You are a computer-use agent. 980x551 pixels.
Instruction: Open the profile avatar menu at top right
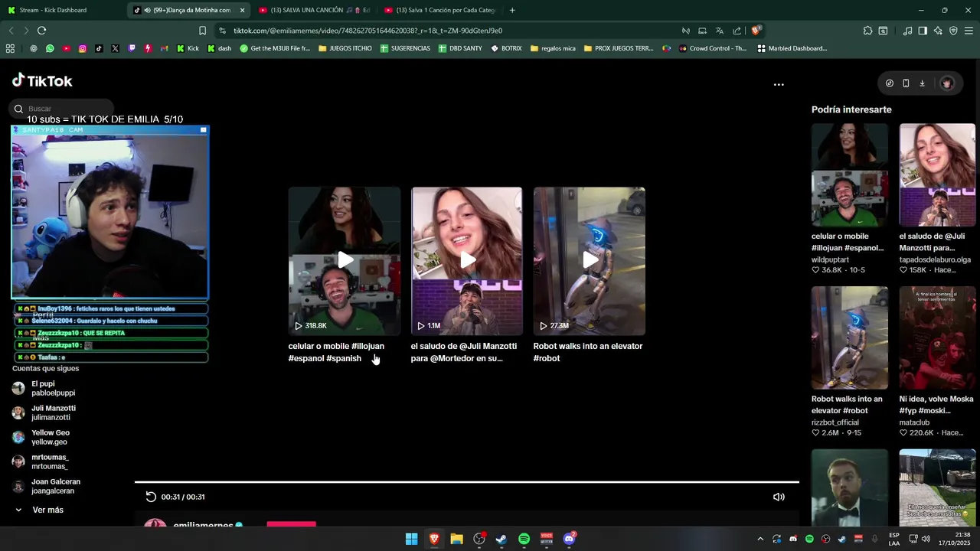point(947,83)
